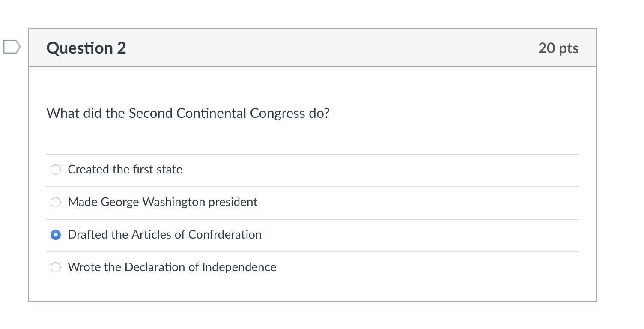Select the "Created the first state" radio button
Screen dimensions: 644x329
[56, 170]
